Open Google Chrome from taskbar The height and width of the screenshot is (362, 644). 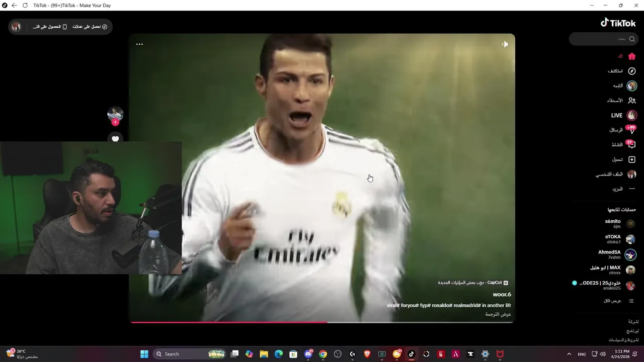323,354
